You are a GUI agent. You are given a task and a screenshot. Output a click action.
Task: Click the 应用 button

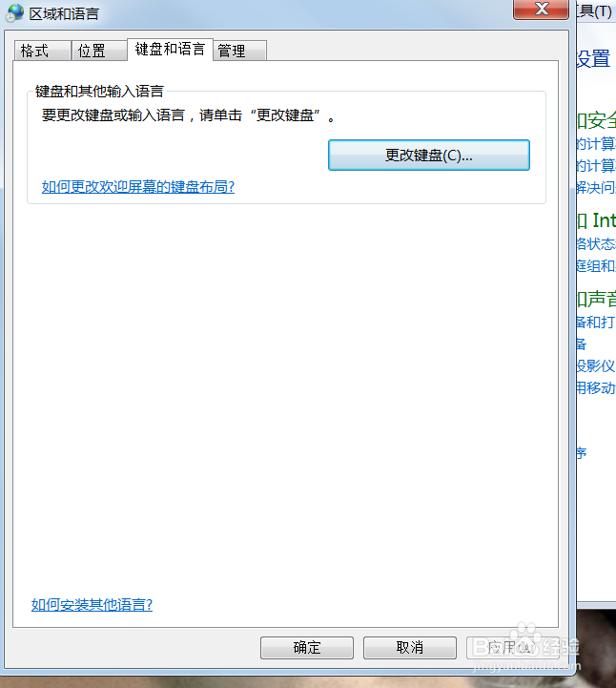[512, 648]
